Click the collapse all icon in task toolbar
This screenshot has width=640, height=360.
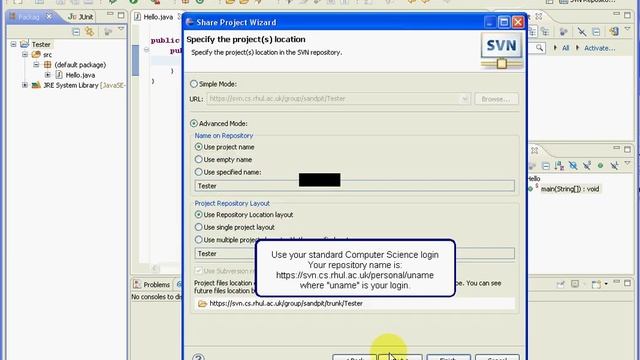[596, 32]
